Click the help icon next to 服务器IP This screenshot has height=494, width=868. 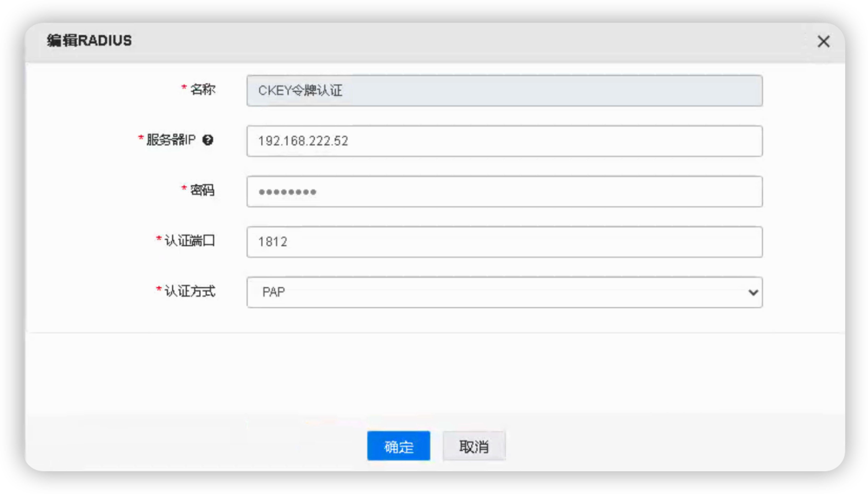click(x=207, y=140)
